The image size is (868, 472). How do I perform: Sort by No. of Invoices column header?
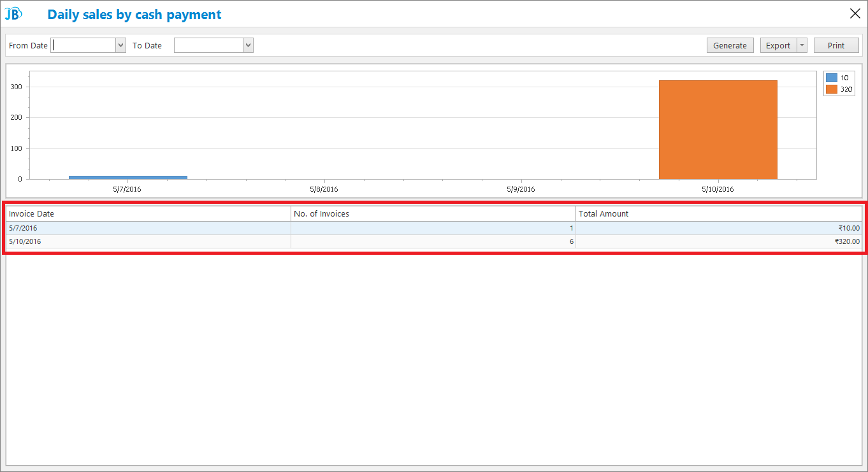[433, 214]
